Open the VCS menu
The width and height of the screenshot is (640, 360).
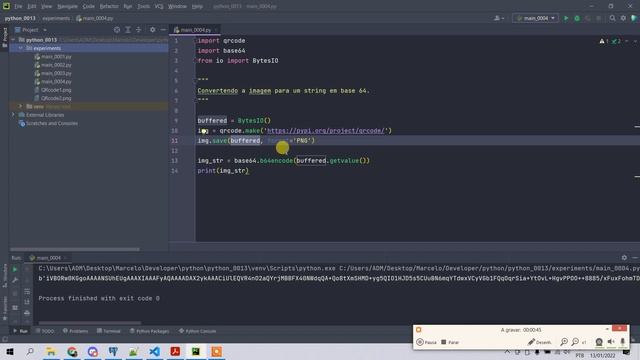tap(159, 7)
